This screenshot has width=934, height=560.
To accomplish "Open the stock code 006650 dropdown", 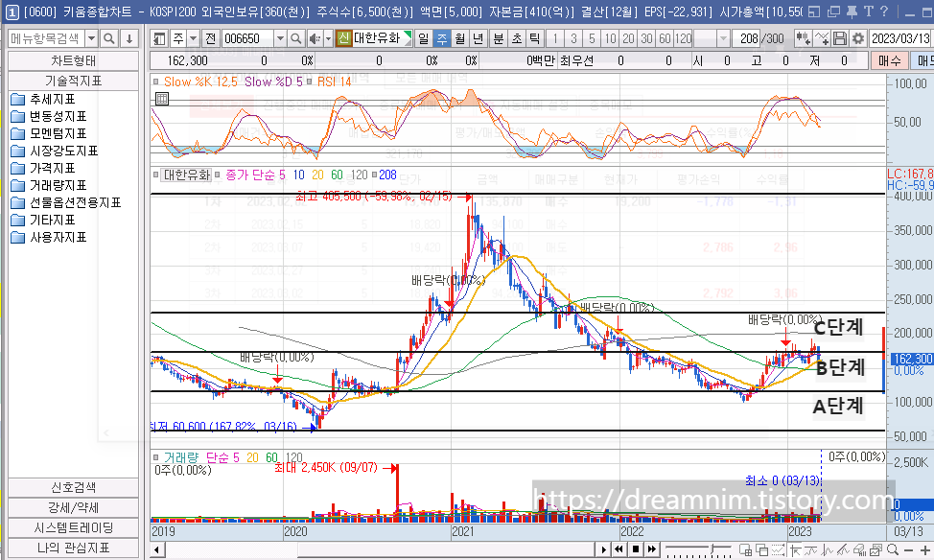I will pos(280,38).
